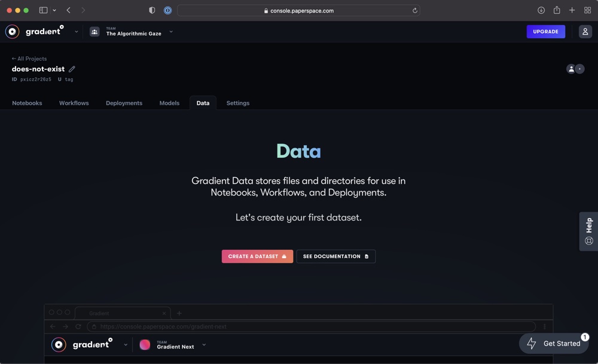Image resolution: width=598 pixels, height=364 pixels.
Task: Expand the gradient wordmark dropdown chevron
Action: point(76,32)
